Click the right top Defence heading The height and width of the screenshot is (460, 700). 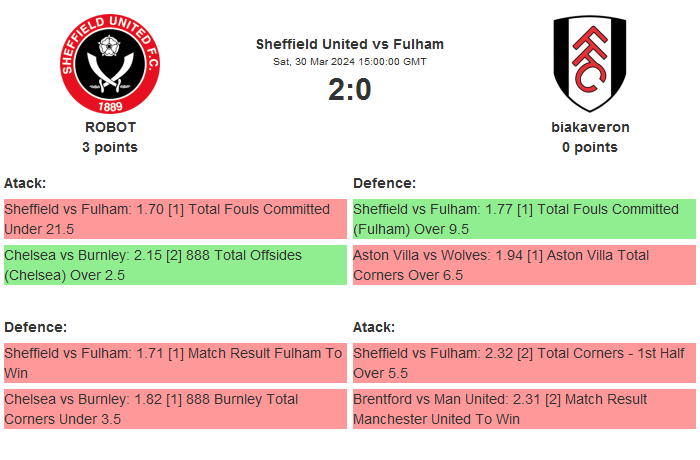click(x=384, y=183)
